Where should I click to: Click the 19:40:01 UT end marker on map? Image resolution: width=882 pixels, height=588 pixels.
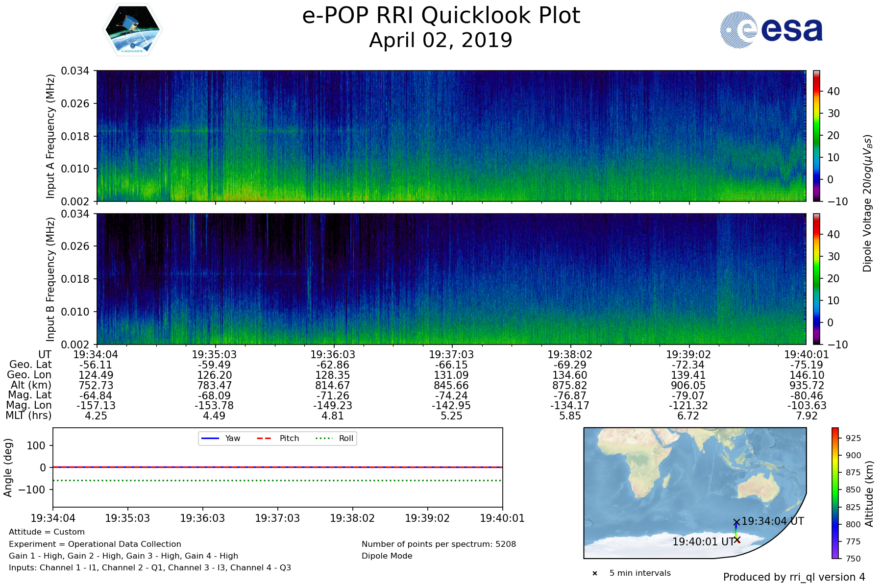(x=737, y=540)
